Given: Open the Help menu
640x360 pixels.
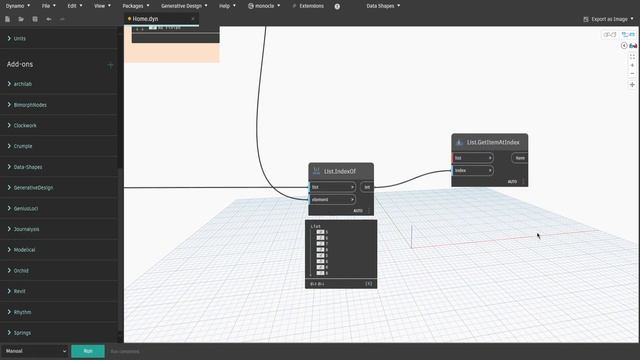Looking at the screenshot, I should (227, 6).
